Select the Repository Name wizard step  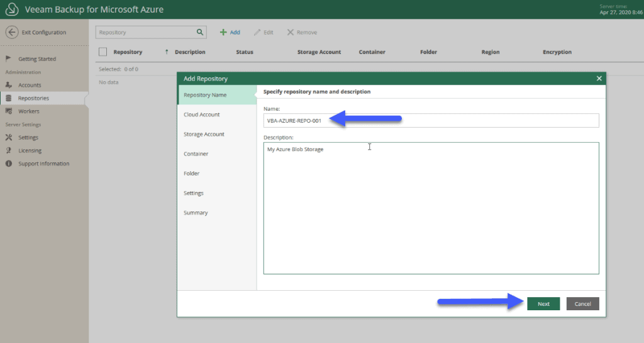pos(217,95)
